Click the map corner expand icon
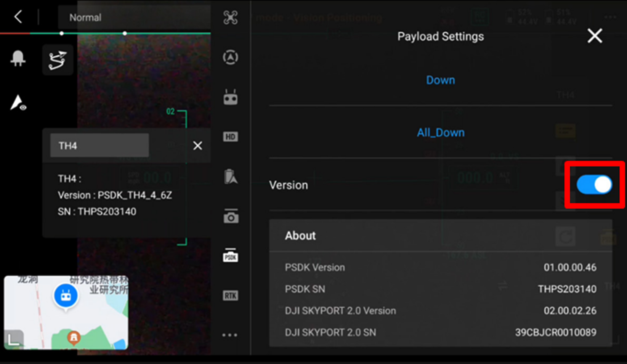The height and width of the screenshot is (364, 627). click(x=14, y=339)
